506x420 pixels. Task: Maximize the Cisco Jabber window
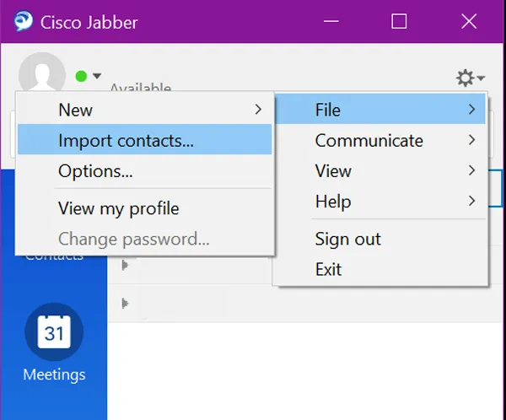pos(400,21)
